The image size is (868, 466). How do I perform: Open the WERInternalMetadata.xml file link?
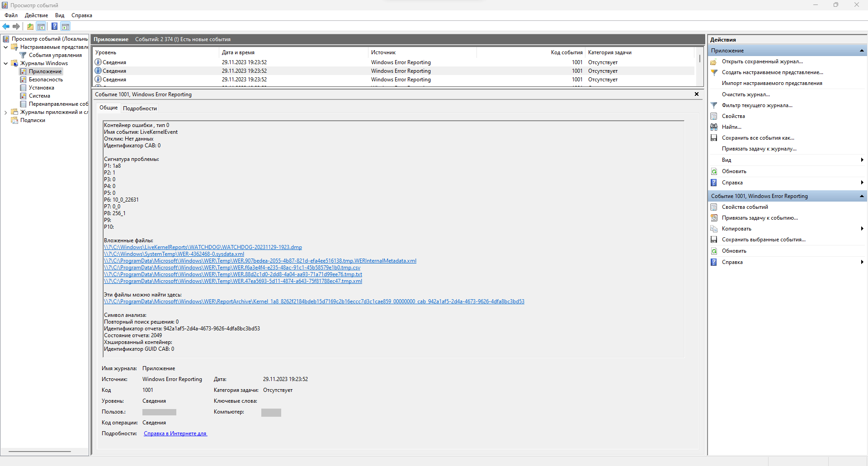(x=260, y=261)
